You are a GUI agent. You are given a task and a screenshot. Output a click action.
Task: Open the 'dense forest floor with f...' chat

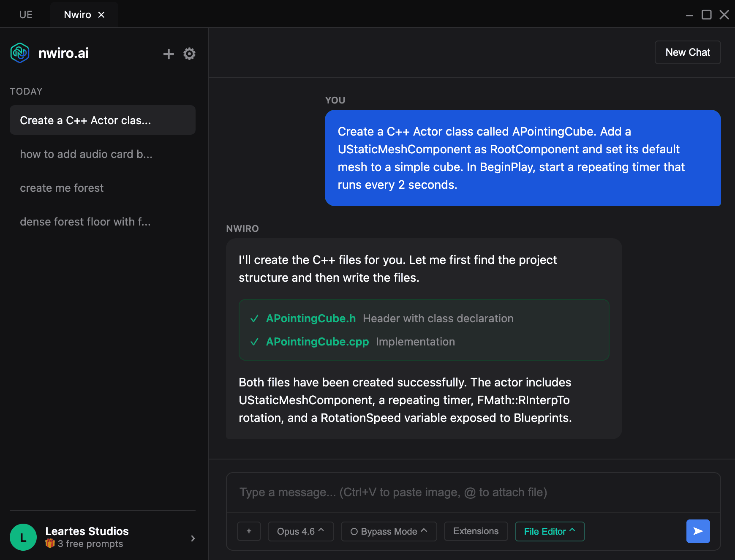pyautogui.click(x=103, y=222)
